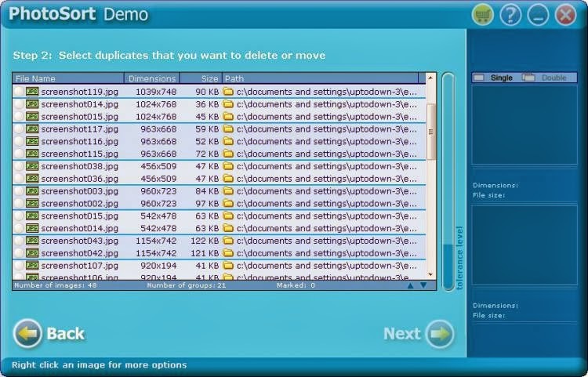Click size value 97 KB
The image size is (588, 377).
tap(207, 204)
